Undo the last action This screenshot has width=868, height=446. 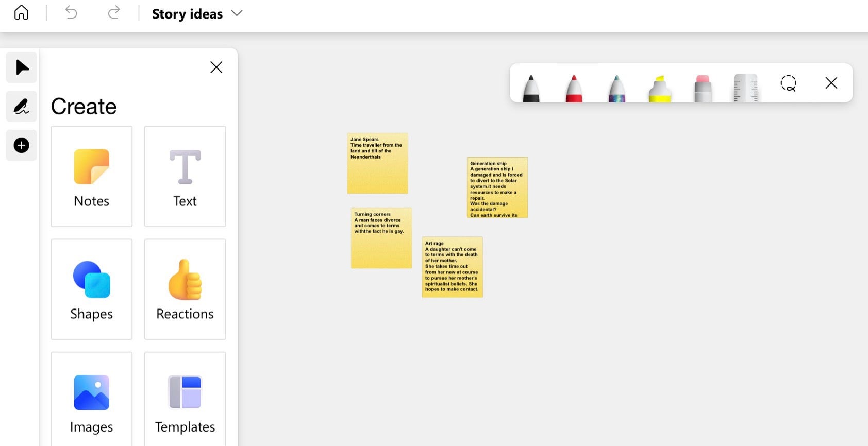coord(71,12)
